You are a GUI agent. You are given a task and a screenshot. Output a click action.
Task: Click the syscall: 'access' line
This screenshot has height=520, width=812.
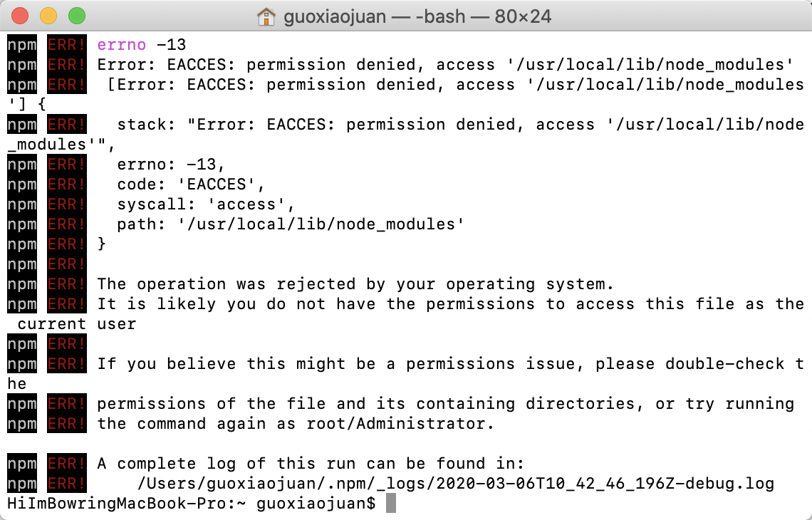(206, 204)
